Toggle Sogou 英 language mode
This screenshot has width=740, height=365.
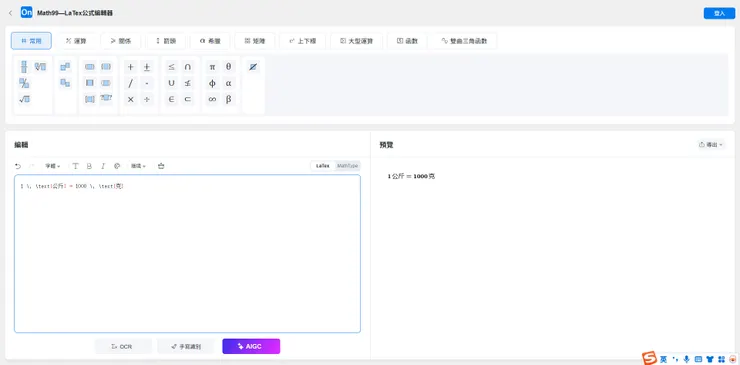pyautogui.click(x=664, y=359)
